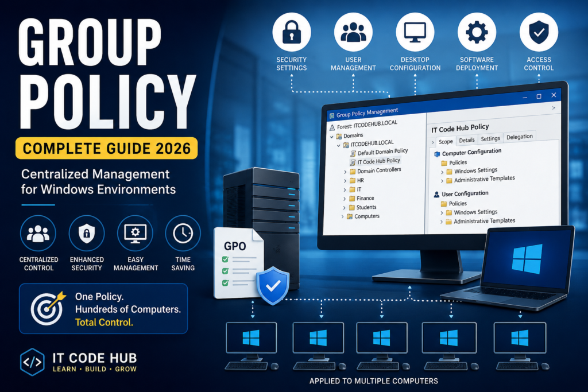Click the Access Control shield icon
This screenshot has height=392, width=588.
[539, 32]
